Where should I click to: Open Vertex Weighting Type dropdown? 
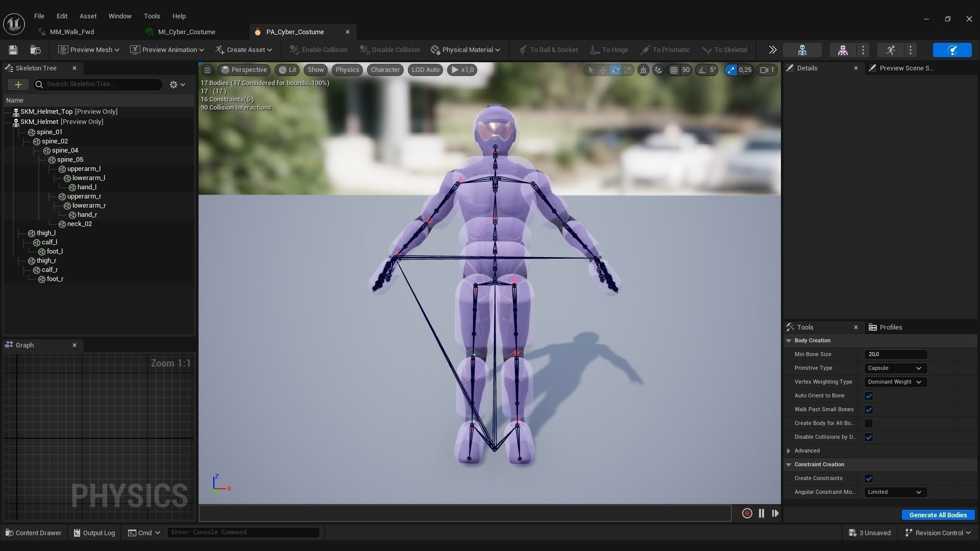895,382
